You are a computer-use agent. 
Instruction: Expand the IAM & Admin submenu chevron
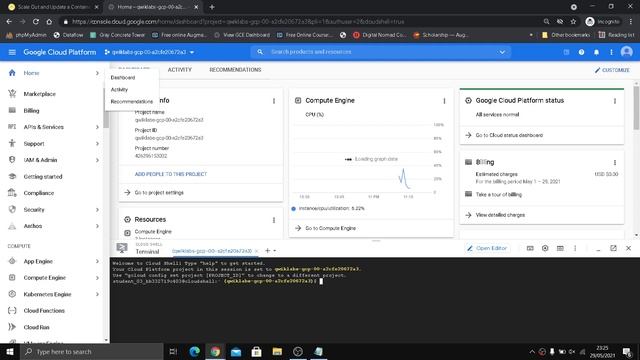(97, 160)
